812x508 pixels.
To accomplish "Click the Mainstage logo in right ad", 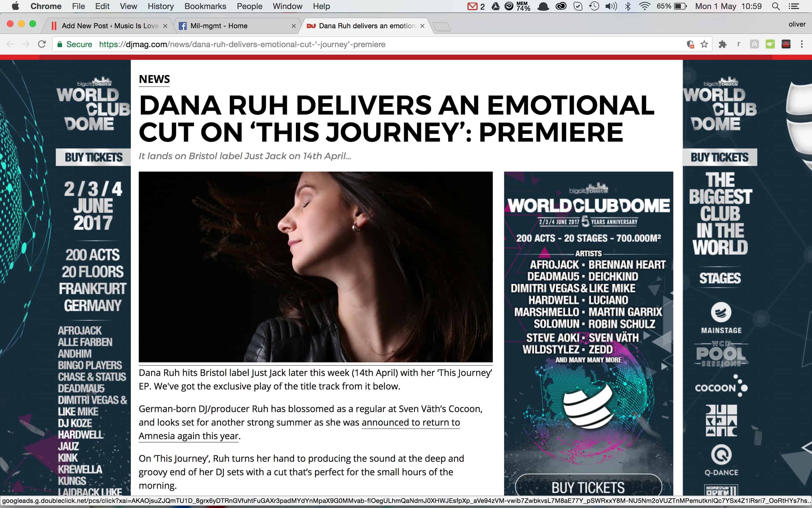I will click(x=721, y=318).
